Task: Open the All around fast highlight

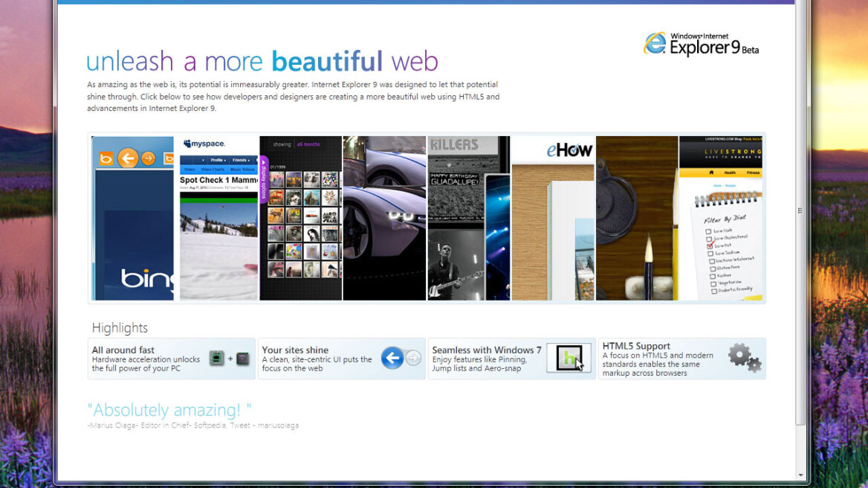Action: pos(172,359)
